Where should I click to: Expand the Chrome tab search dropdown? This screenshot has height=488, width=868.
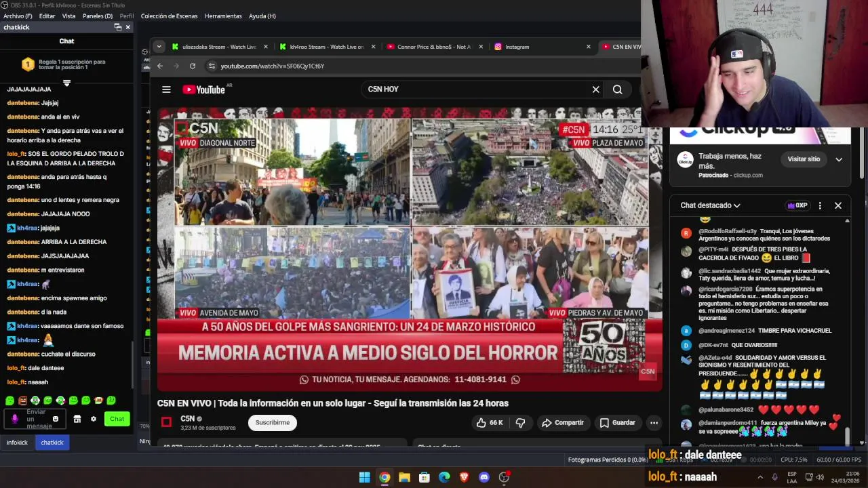(x=159, y=47)
